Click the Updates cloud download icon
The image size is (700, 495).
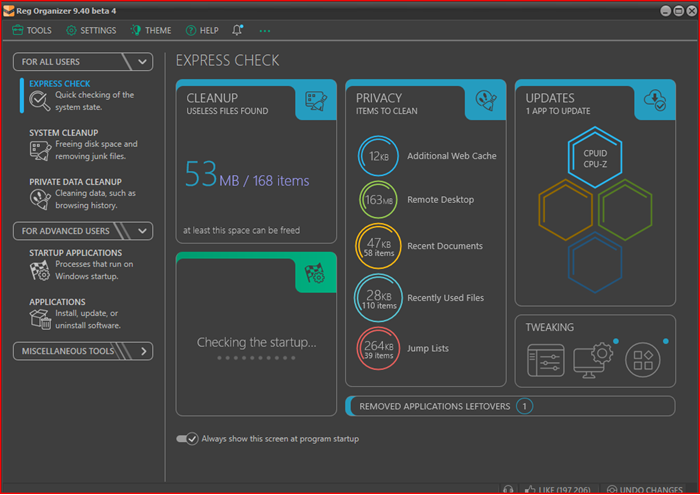tap(655, 100)
